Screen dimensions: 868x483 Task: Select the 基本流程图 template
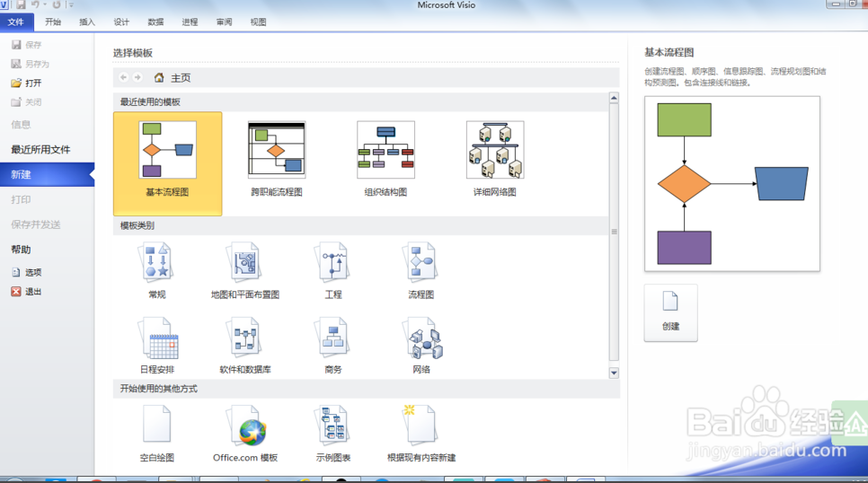pyautogui.click(x=168, y=163)
